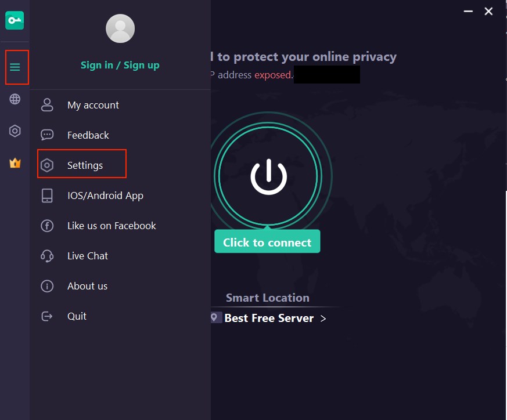Collapse the hamburger menu icon
Viewport: 507px width, 420px height.
pyautogui.click(x=15, y=67)
